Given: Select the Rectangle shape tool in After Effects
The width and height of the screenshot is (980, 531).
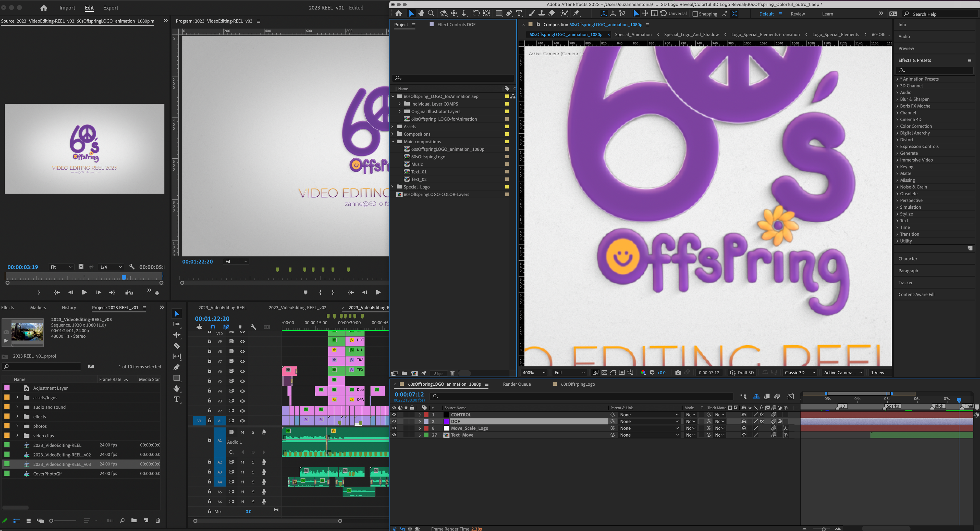Looking at the screenshot, I should click(x=499, y=13).
